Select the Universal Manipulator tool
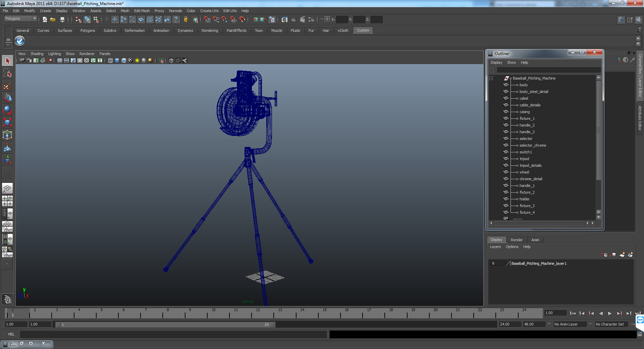 [7, 135]
